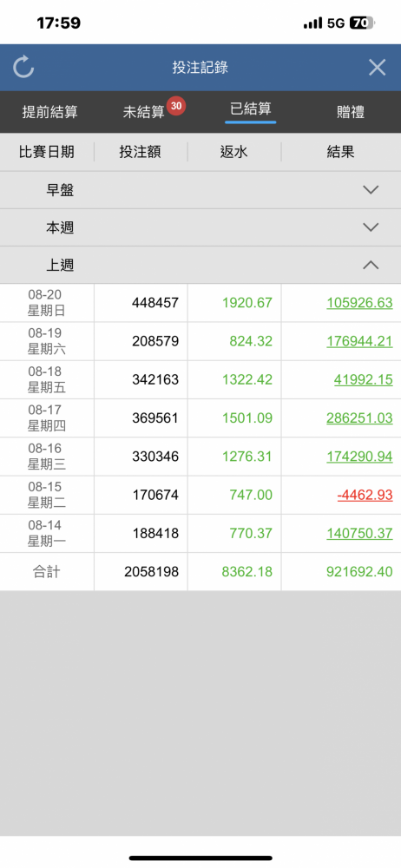Switch to the 未結算 tab
The image size is (401, 868).
144,112
